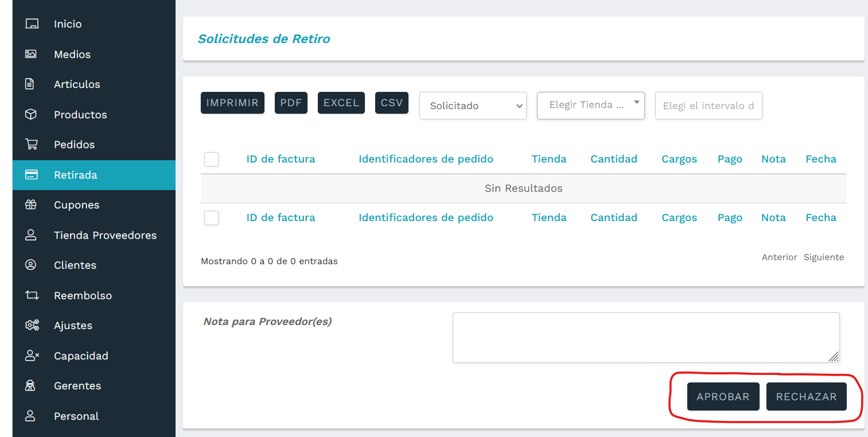868x437 pixels.
Task: Open Pedidos via the shopping cart icon
Action: click(32, 144)
